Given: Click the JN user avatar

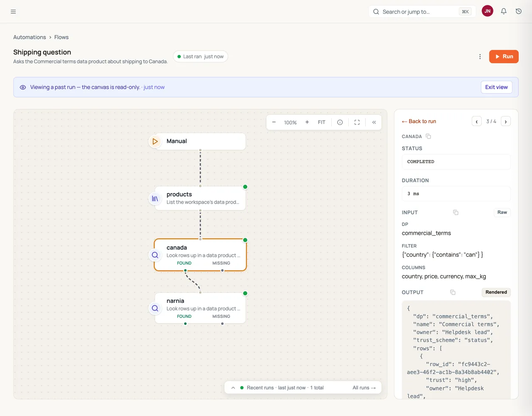Looking at the screenshot, I should [488, 11].
